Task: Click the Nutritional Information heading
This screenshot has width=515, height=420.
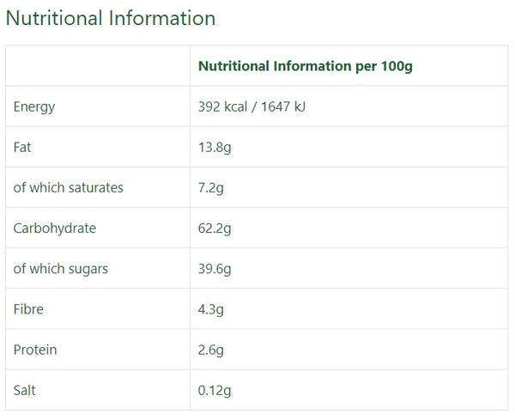Action: point(111,18)
